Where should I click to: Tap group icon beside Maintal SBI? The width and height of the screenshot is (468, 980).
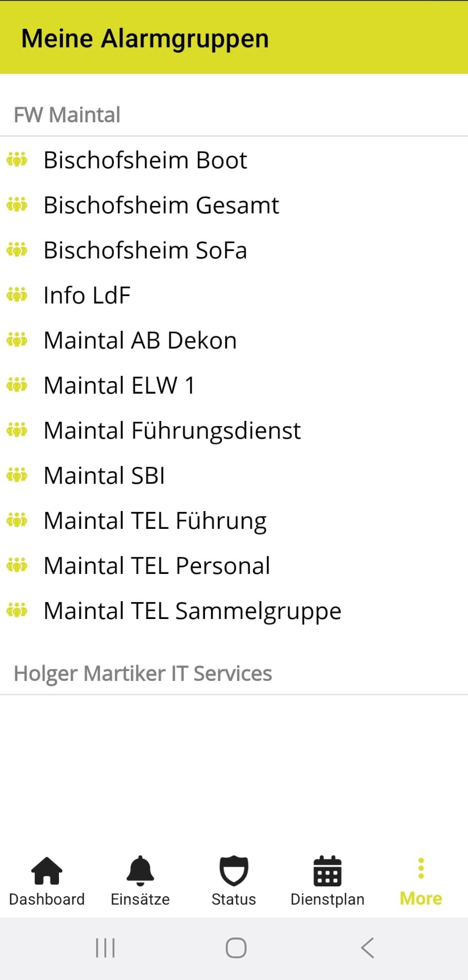[17, 475]
